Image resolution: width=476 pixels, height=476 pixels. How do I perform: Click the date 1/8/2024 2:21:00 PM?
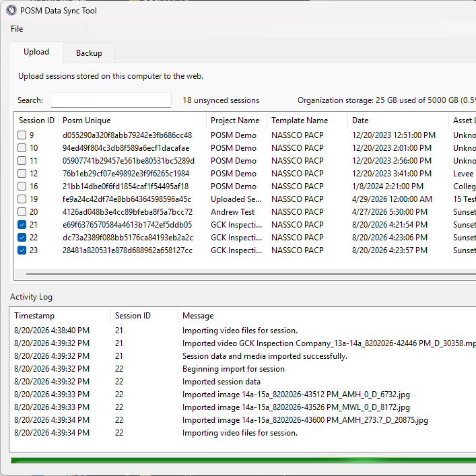coord(387,186)
